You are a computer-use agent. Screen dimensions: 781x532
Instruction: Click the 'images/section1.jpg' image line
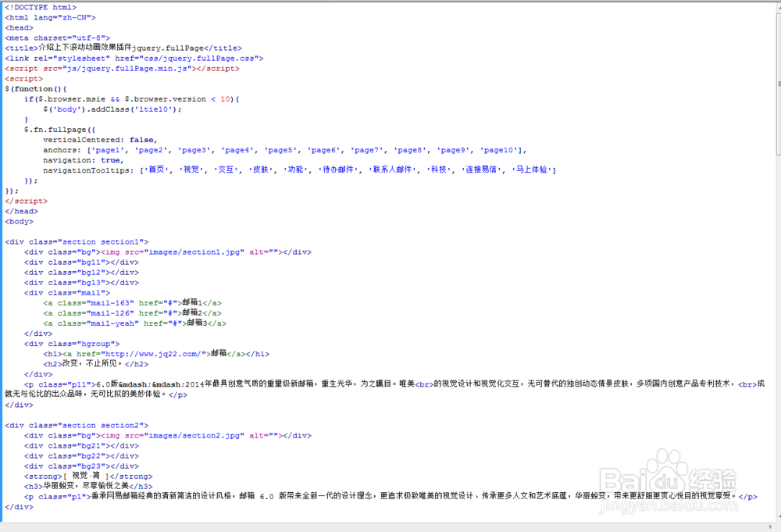[168, 252]
